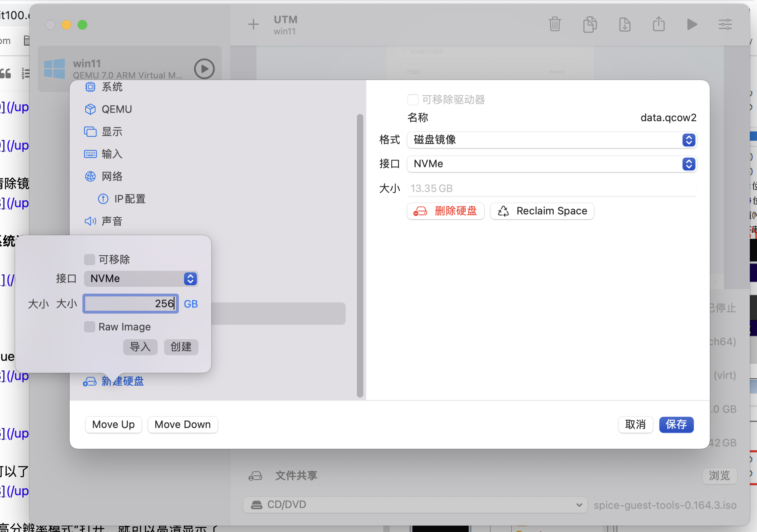Toggle the 可移除 checkbox in popover
This screenshot has width=757, height=532.
(90, 260)
